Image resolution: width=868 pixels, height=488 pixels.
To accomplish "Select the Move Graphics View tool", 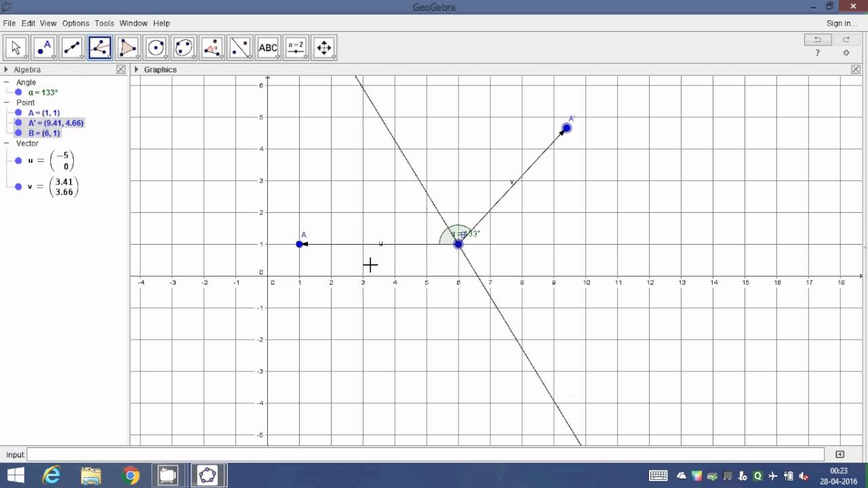I will (324, 47).
